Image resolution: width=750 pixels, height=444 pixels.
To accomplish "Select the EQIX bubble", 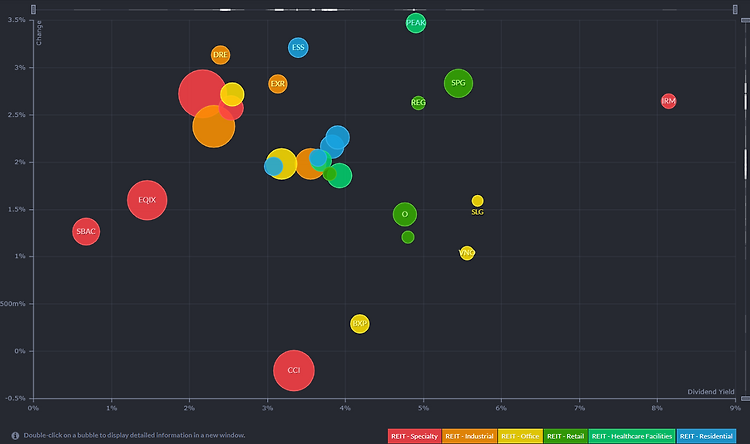I will tap(147, 200).
